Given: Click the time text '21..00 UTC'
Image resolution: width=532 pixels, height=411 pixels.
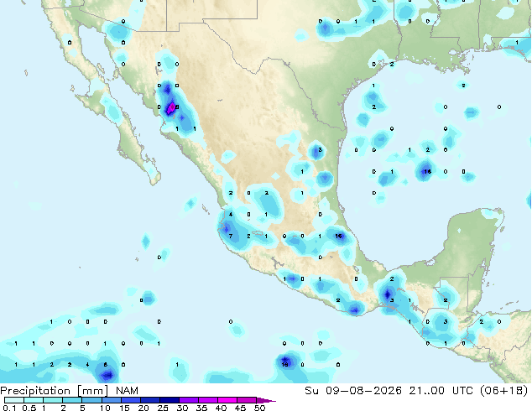Looking at the screenshot, I should (441, 391).
